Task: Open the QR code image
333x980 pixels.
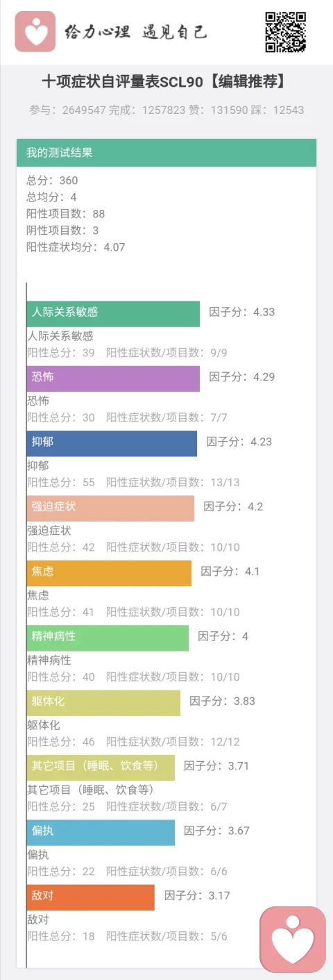Action: tap(286, 32)
